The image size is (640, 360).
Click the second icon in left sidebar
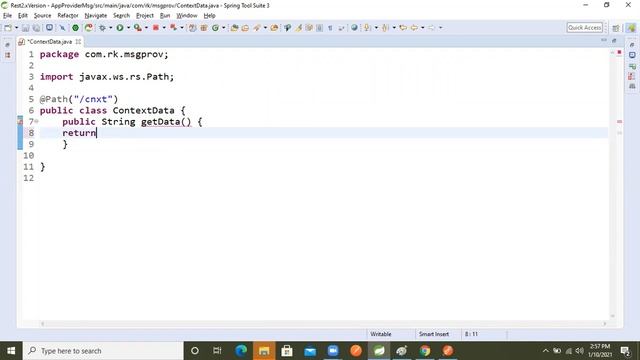pos(8,55)
